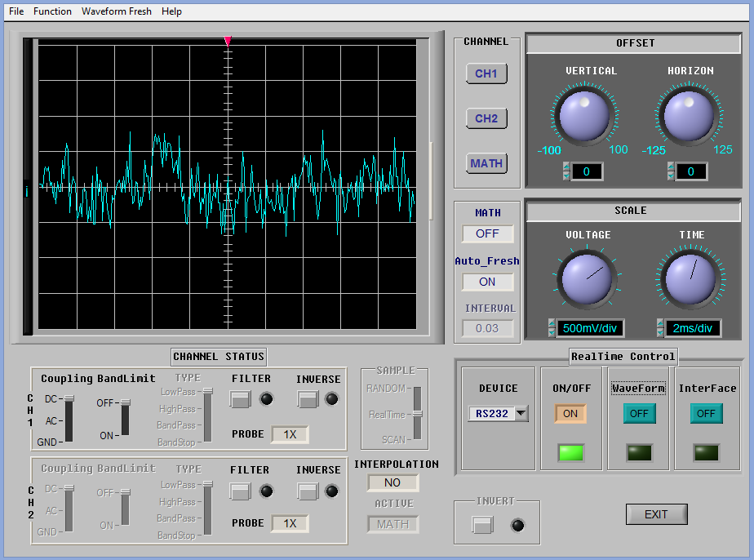Open the Function menu
This screenshot has width=754, height=560.
click(x=52, y=11)
